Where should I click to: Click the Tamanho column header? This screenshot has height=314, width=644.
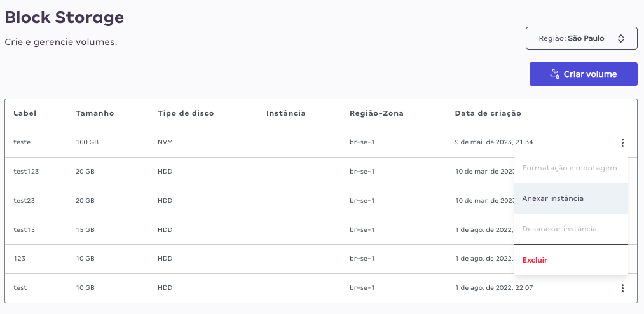pos(95,113)
